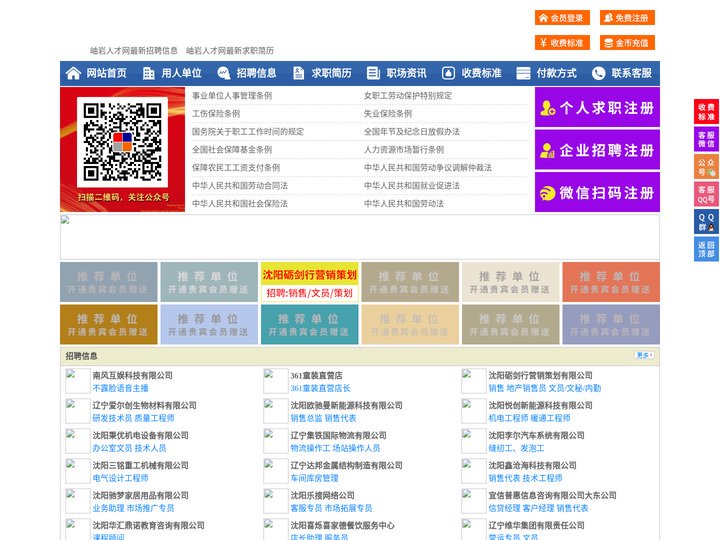Open company 宜信普惠信息咨询有限公司大东公司

tap(552, 495)
